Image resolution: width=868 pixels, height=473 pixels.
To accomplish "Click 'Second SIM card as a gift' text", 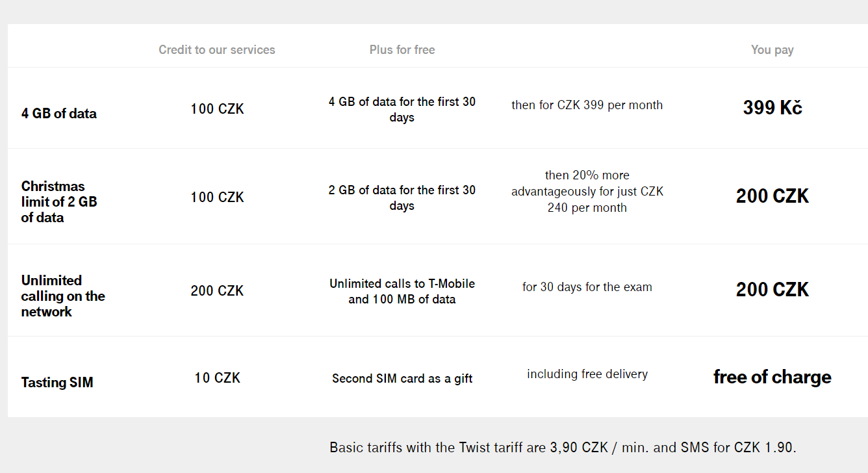I will coord(402,379).
